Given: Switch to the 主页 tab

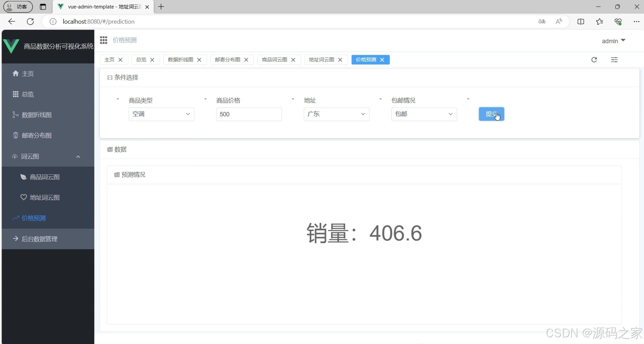Looking at the screenshot, I should [109, 60].
